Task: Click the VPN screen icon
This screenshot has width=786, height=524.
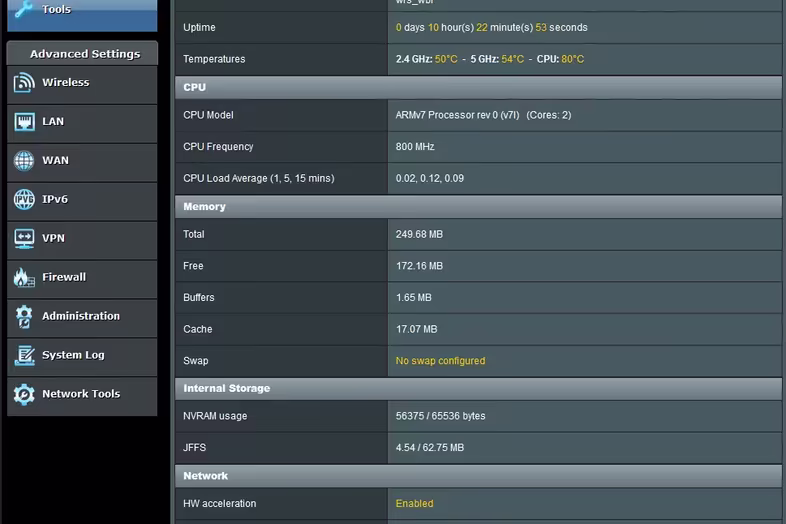Action: click(x=24, y=239)
